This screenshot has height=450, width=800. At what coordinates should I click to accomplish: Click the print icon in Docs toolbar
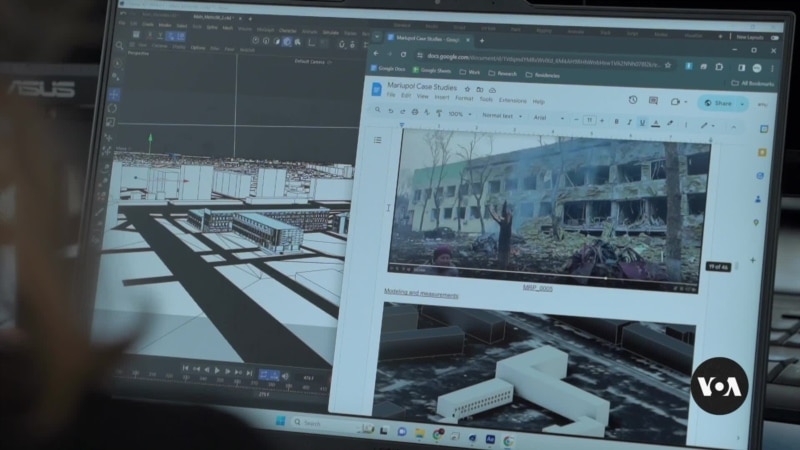[x=415, y=112]
